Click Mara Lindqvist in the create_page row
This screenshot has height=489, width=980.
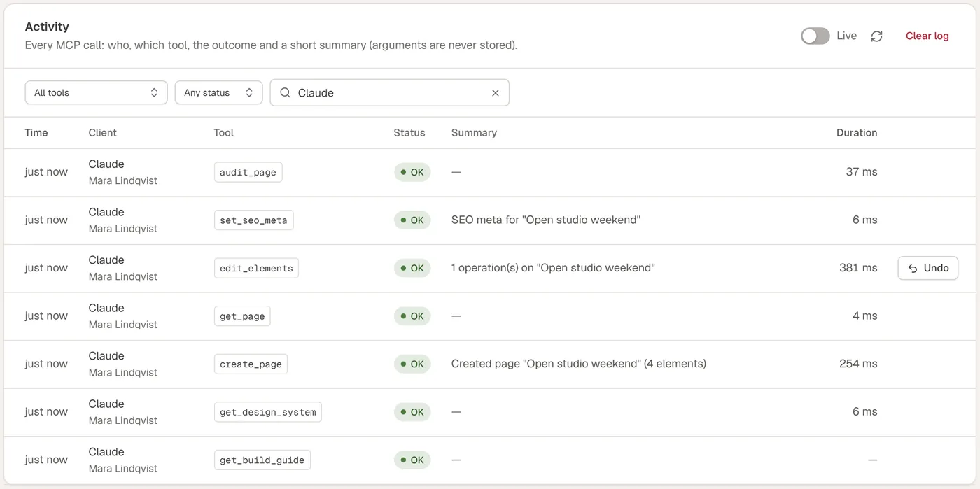[123, 373]
